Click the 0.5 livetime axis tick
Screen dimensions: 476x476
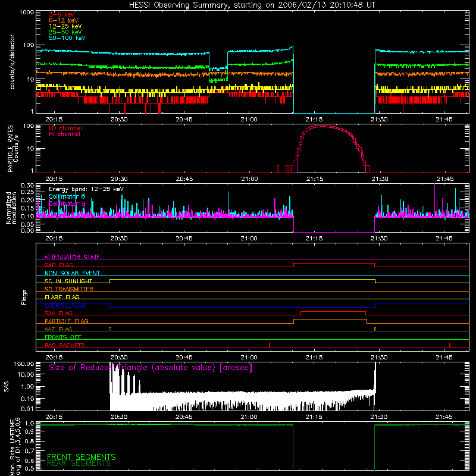[29, 468]
